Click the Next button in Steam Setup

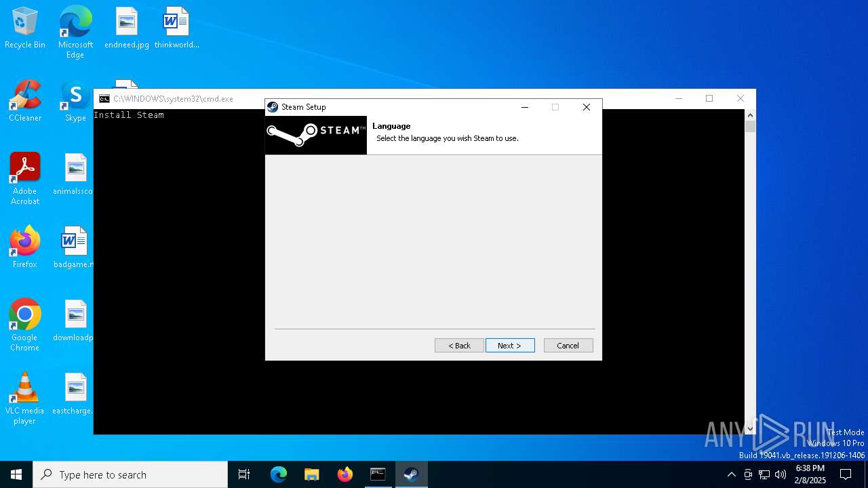tap(510, 346)
